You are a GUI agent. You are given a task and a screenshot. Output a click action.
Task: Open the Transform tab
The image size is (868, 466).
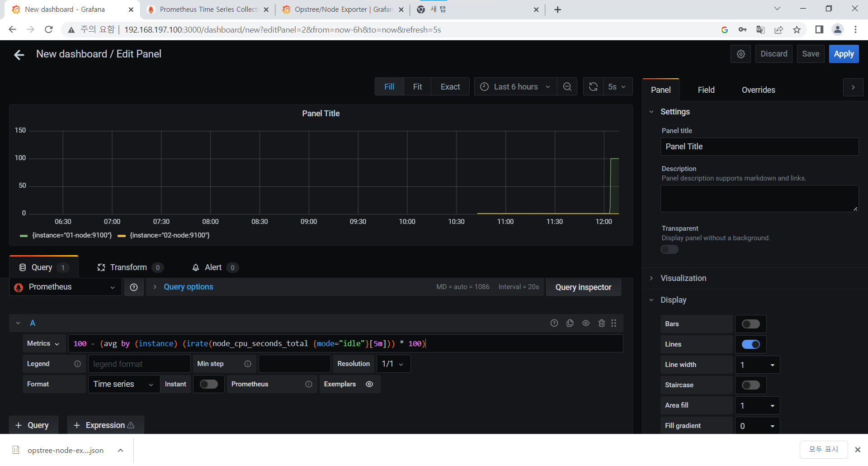tap(130, 267)
